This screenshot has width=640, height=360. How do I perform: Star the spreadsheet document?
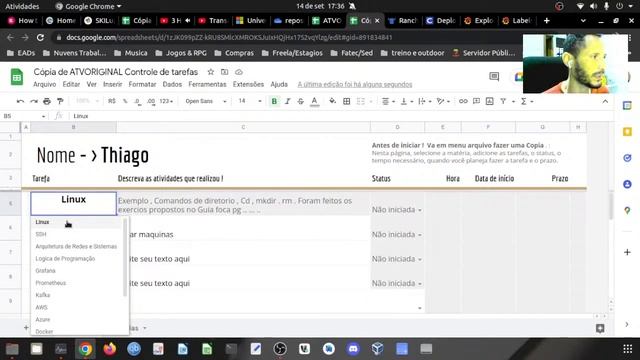point(211,72)
